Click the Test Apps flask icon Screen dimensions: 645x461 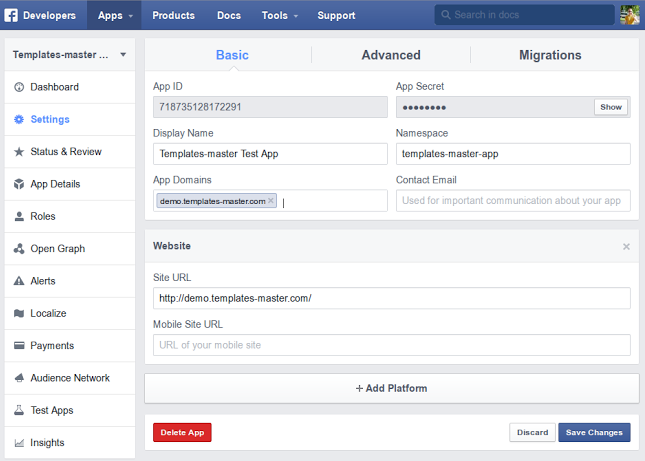[20, 410]
